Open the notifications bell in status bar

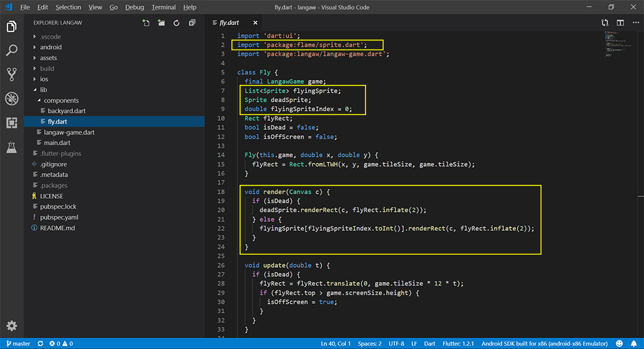point(633,344)
